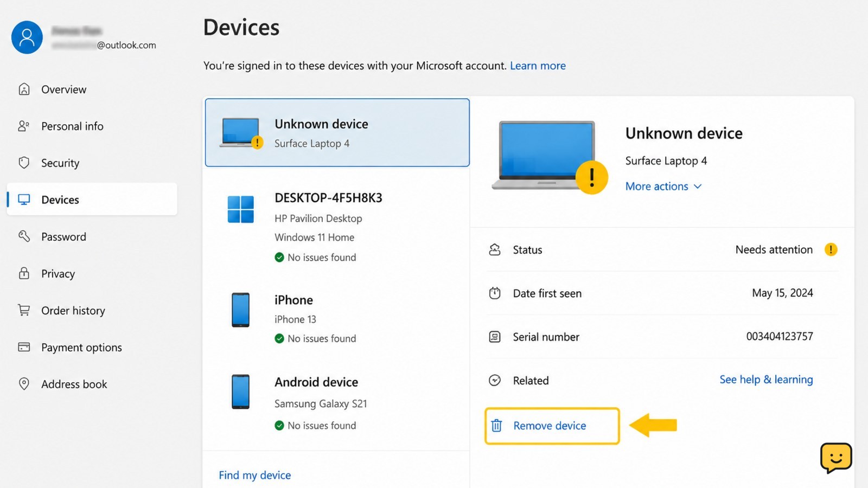868x488 pixels.
Task: Select the Unknown device card in list
Action: point(337,132)
